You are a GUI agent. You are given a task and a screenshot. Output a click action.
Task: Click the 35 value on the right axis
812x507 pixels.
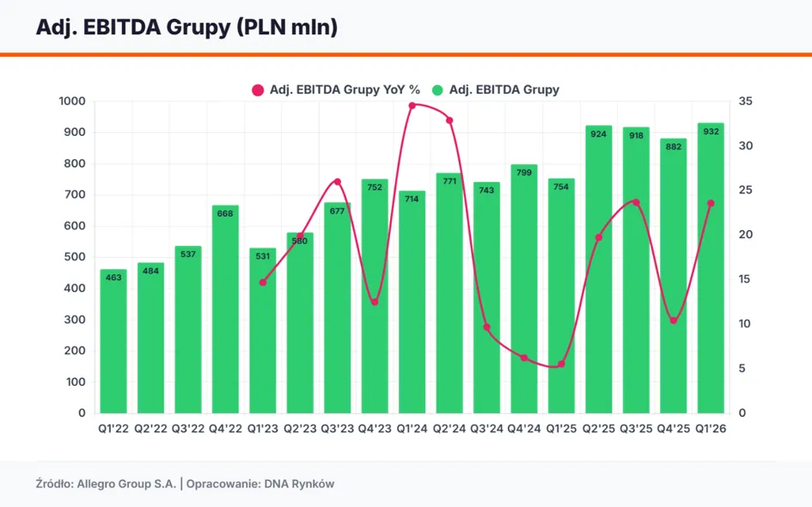tap(746, 101)
